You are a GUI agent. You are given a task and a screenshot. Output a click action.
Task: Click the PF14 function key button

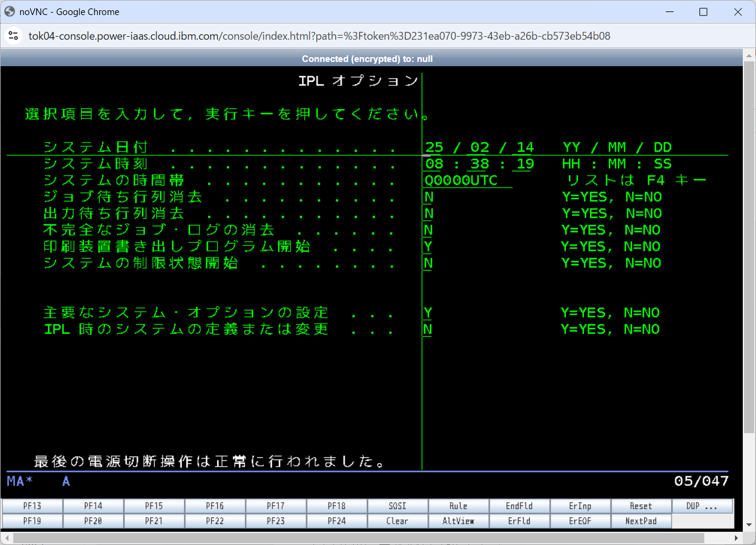(x=93, y=506)
